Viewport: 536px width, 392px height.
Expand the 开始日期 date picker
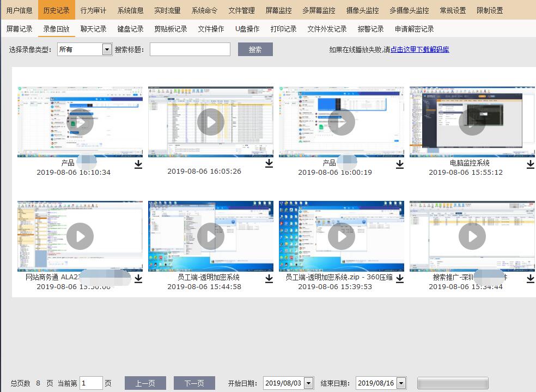click(x=309, y=383)
